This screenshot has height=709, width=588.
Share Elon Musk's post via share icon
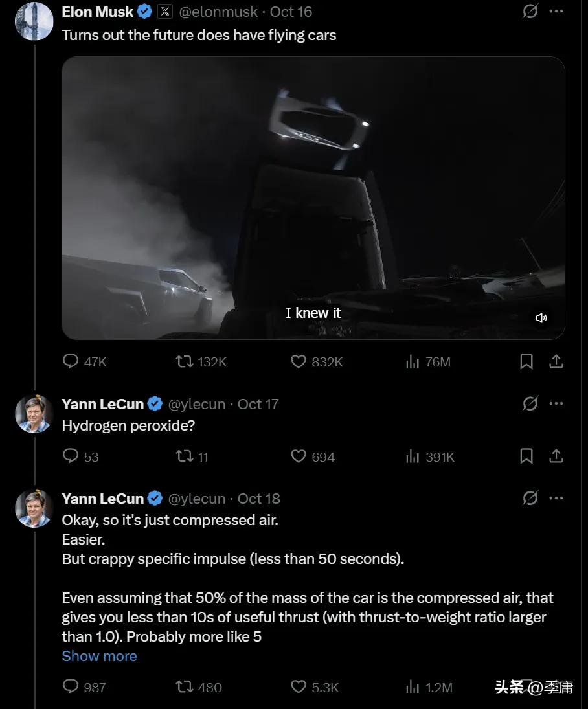(x=556, y=362)
